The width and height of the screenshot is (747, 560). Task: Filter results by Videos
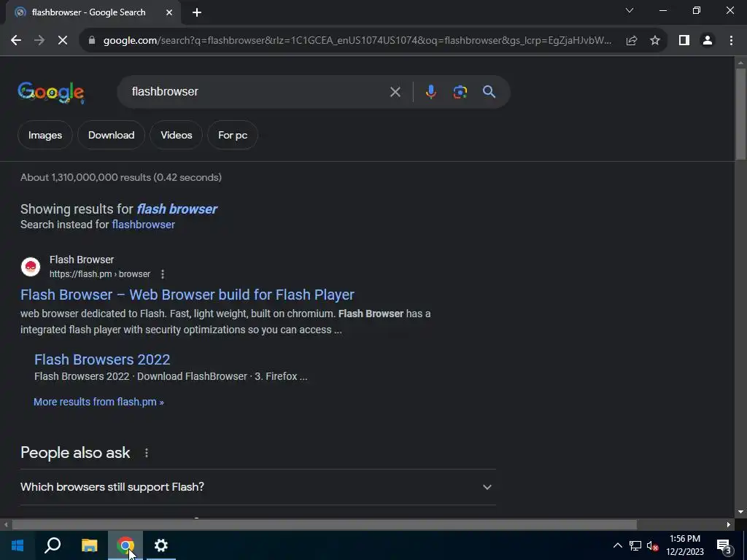coord(177,135)
